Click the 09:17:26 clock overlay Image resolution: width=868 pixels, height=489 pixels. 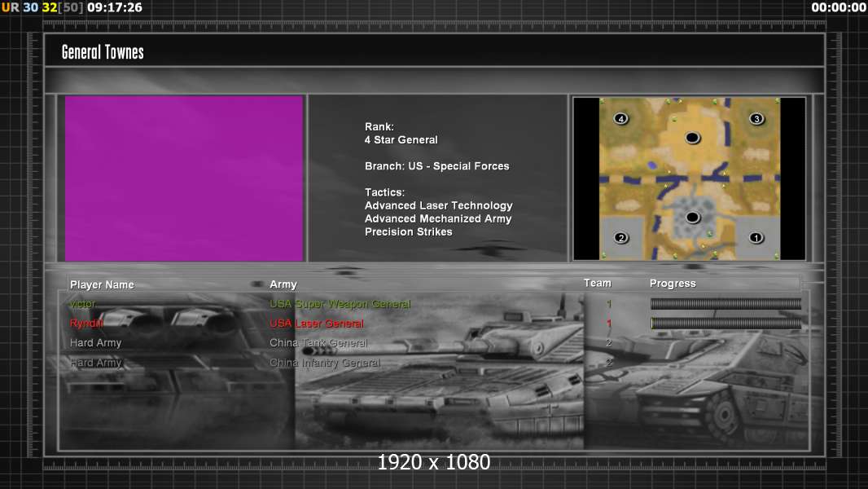pos(115,7)
